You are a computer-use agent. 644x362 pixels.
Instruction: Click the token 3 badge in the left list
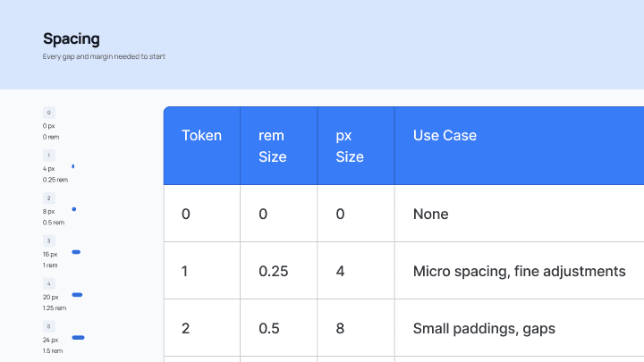coord(49,241)
